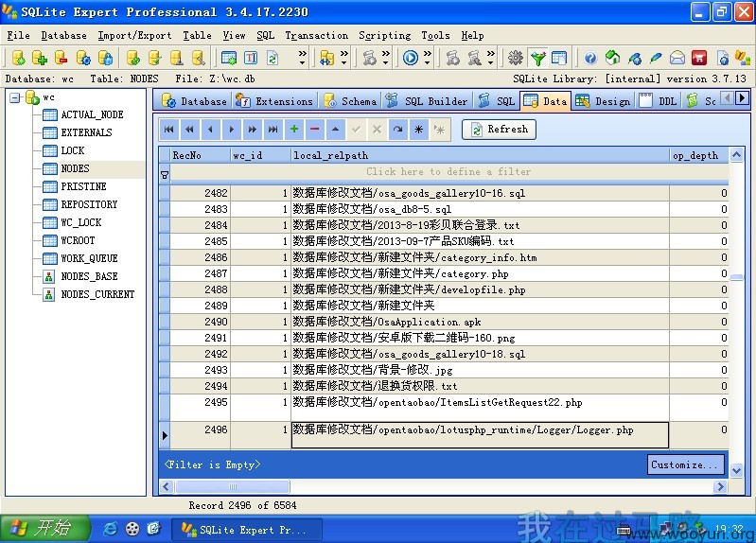This screenshot has height=543, width=756.
Task: Open the Scripting menu
Action: (384, 35)
